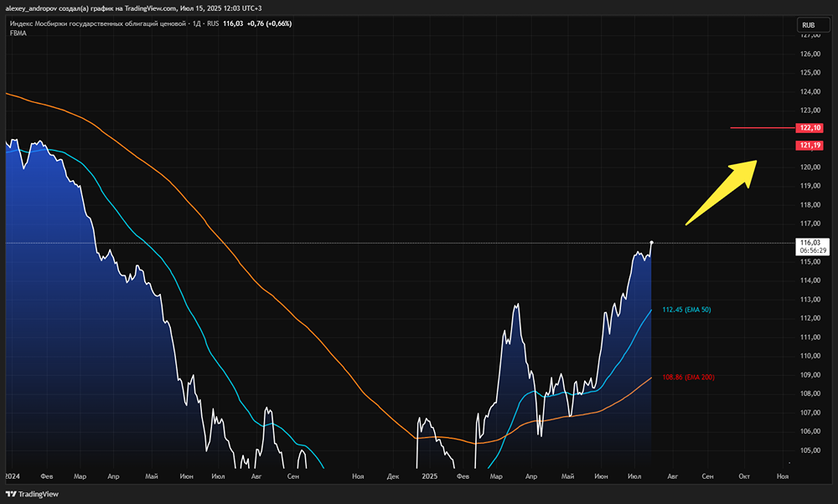The height and width of the screenshot is (504, 838).
Task: Click the 112.45 (EMA 50) label
Action: coord(686,310)
